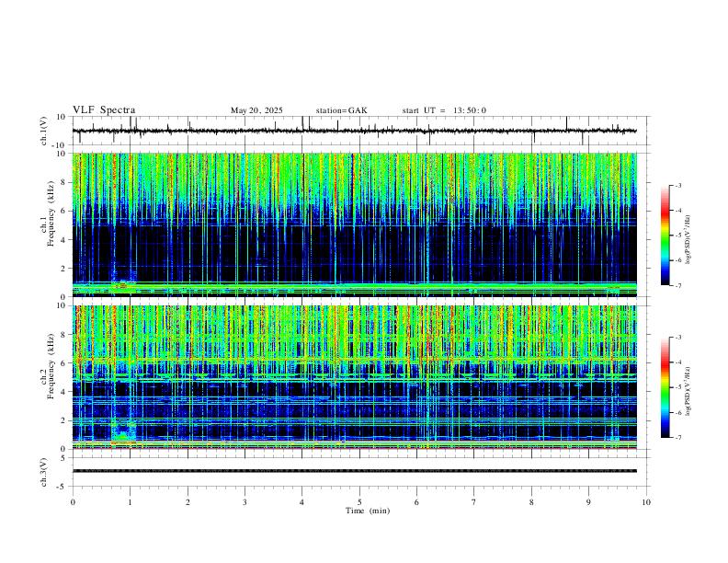
Task: Click the ch.1 voltage waveform trace
Action: tap(354, 131)
